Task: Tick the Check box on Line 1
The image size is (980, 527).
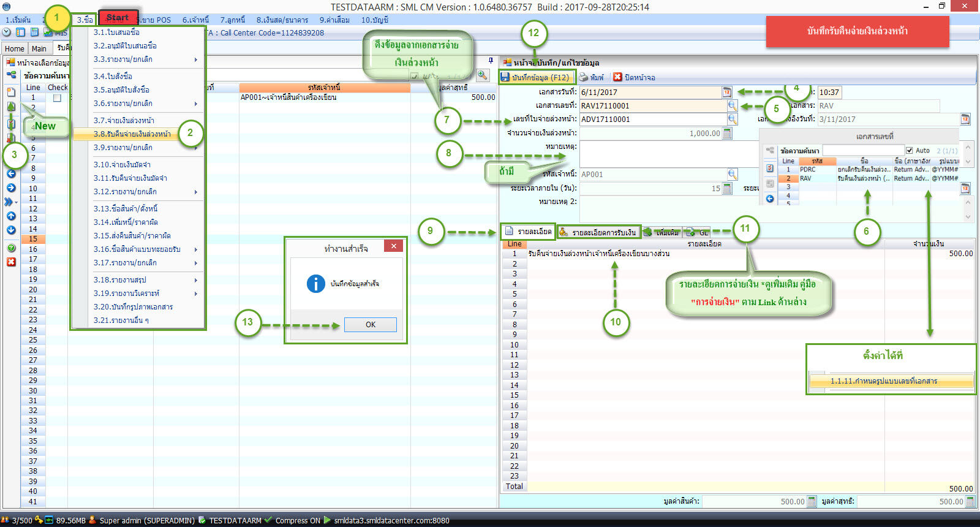Action: click(57, 98)
